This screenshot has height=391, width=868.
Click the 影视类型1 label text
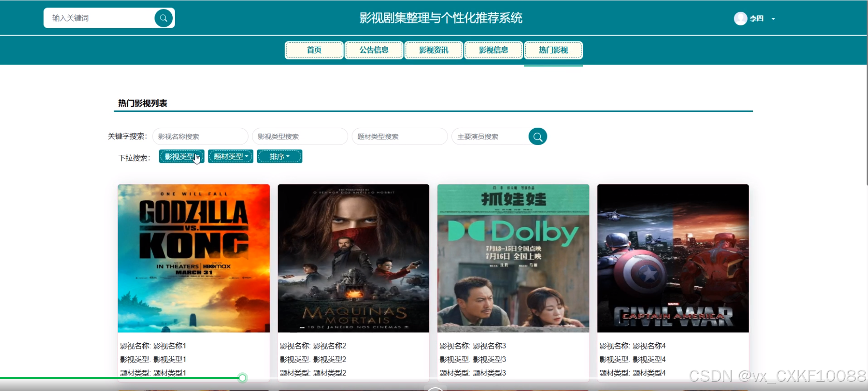(169, 360)
